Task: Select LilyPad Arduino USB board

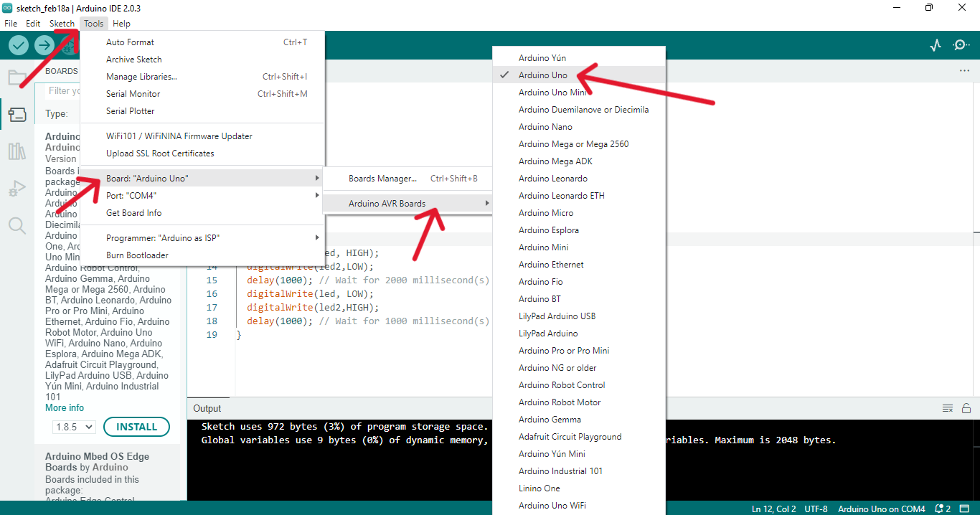Action: (x=579, y=316)
